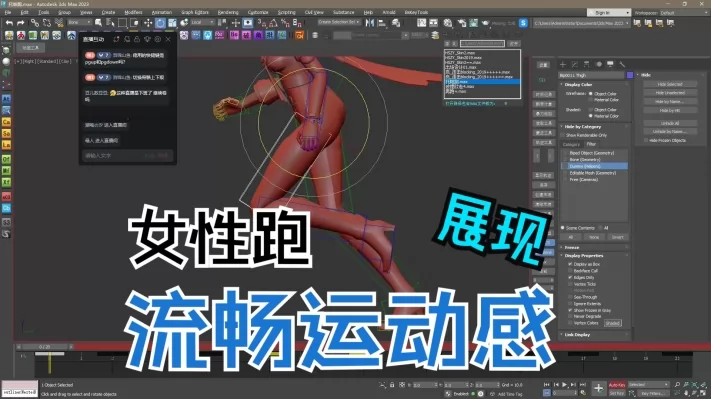Click the Undo arrow in main toolbar
The image size is (711, 399).
(x=9, y=22)
